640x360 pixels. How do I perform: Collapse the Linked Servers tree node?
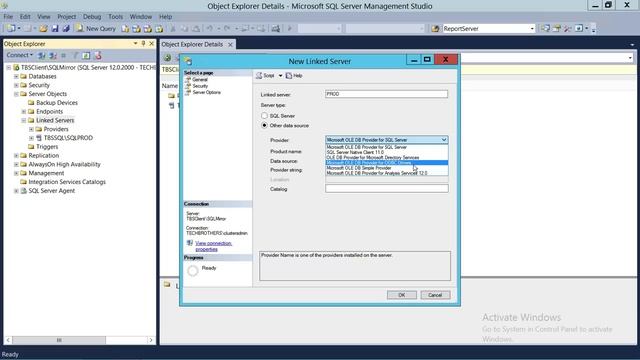pyautogui.click(x=24, y=120)
